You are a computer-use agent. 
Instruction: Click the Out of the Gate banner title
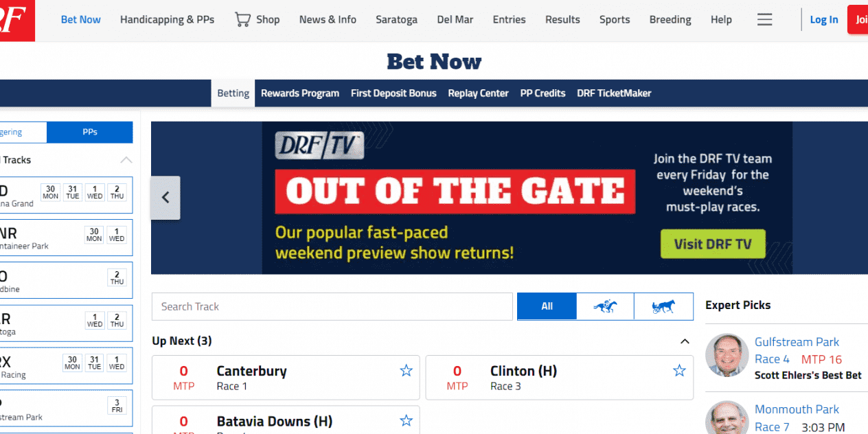pos(455,192)
